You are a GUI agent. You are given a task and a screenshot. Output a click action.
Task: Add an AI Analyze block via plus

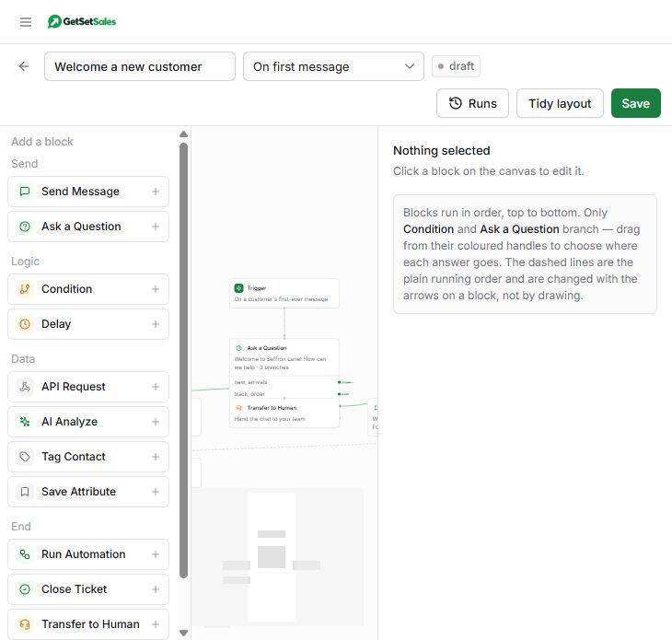point(156,422)
